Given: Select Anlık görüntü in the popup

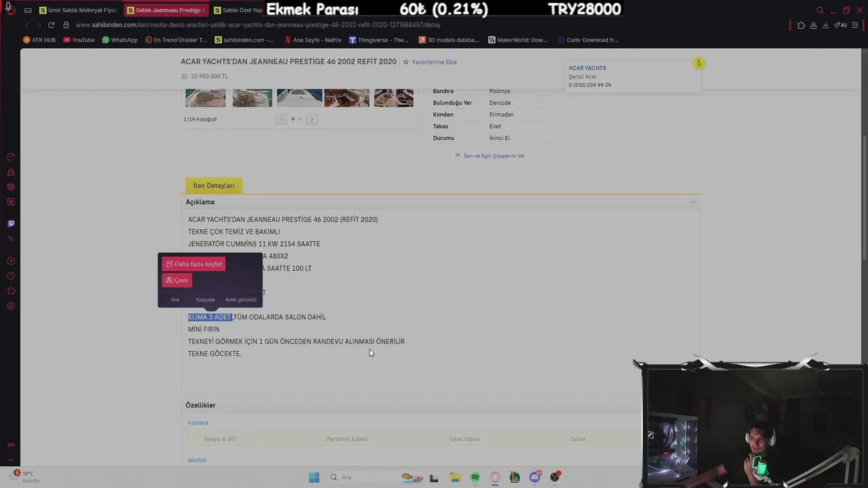Looking at the screenshot, I should tap(241, 300).
